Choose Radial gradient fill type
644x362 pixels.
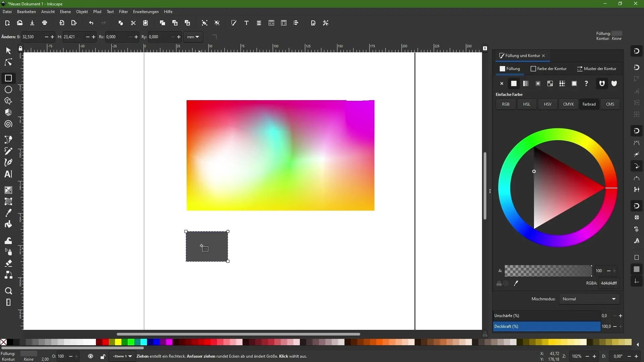pyautogui.click(x=538, y=83)
